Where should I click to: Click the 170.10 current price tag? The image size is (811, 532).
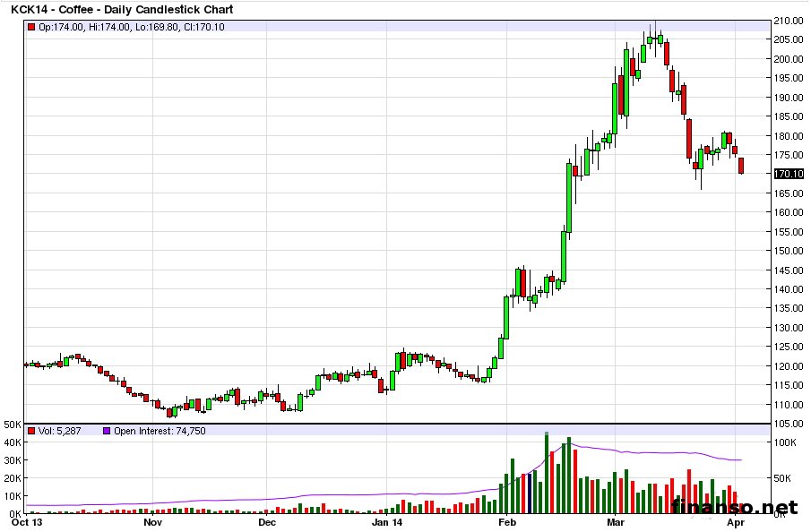click(787, 175)
